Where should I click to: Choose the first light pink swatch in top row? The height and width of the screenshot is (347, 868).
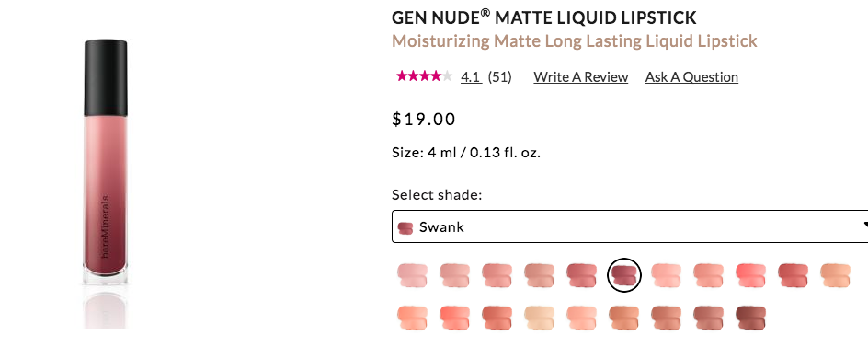click(x=413, y=275)
